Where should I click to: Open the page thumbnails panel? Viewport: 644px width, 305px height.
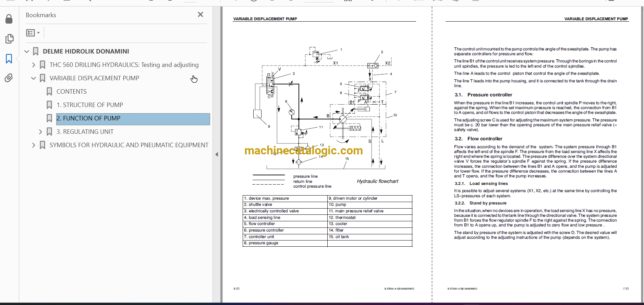9,39
